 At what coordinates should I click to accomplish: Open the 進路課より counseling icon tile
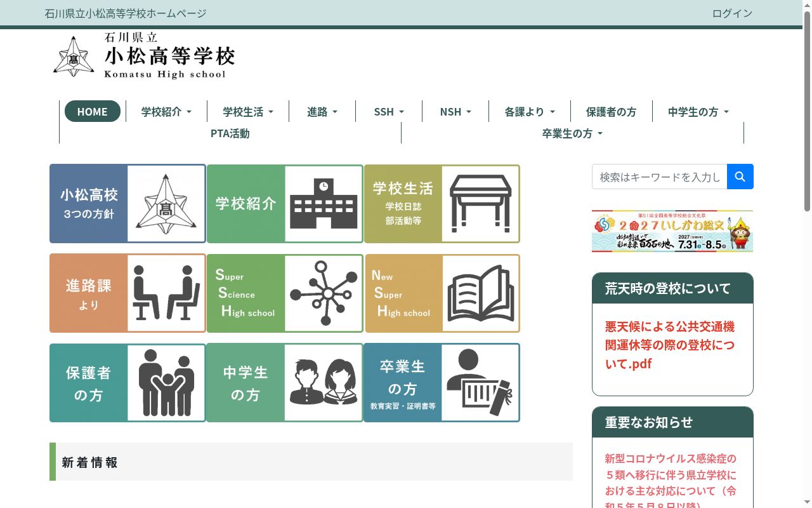128,293
